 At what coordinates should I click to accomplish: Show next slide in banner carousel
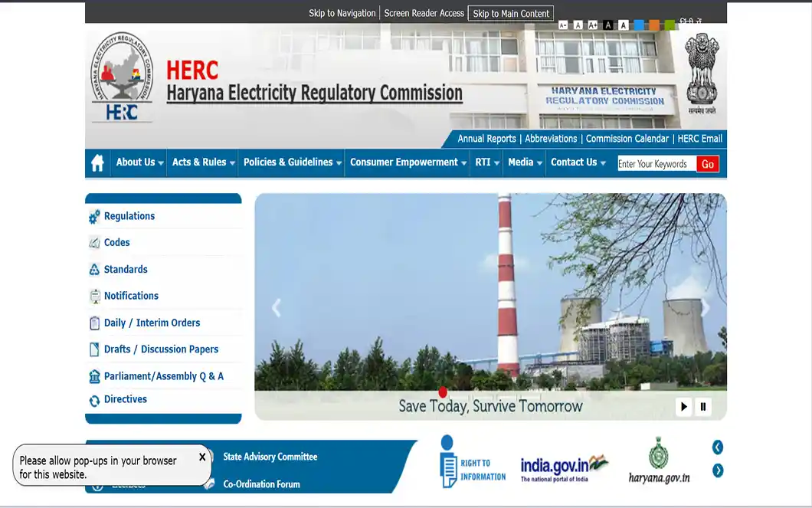pyautogui.click(x=705, y=307)
